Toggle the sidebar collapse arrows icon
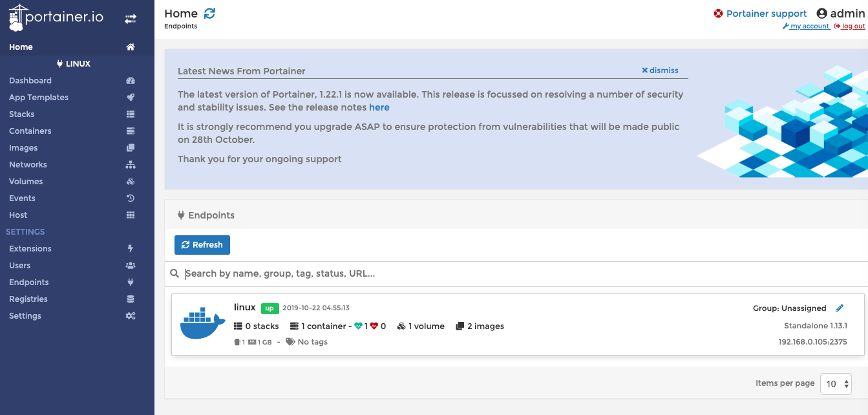Viewport: 868px width, 415px height. pos(131,19)
